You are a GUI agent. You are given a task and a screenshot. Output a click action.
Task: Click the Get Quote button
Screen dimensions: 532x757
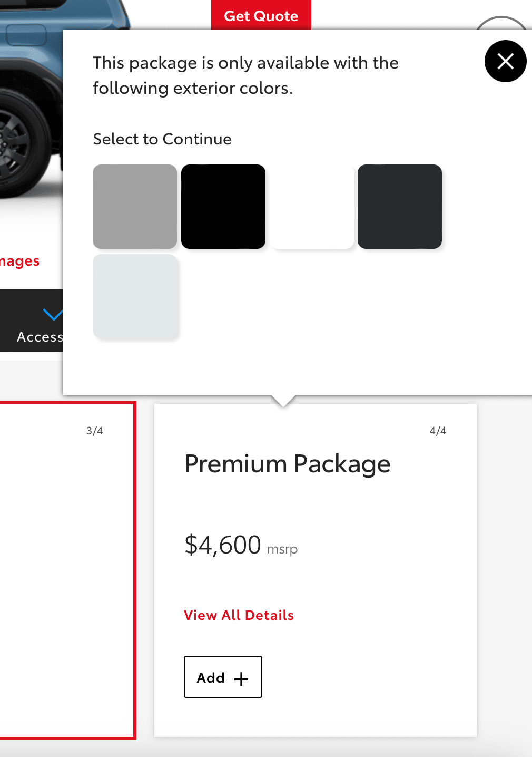click(x=261, y=15)
